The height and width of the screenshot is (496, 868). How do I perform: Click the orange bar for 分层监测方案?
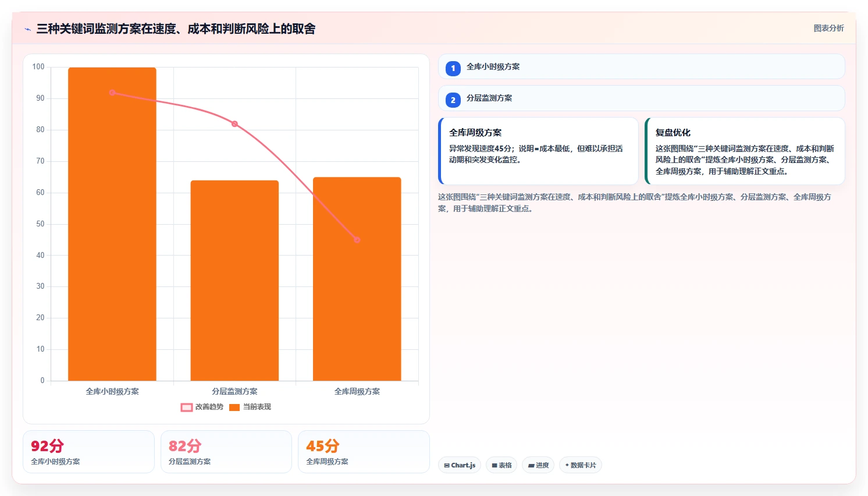tap(234, 281)
